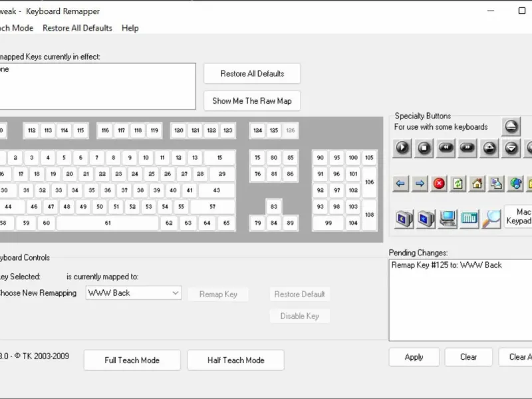The height and width of the screenshot is (399, 532).
Task: Select key 61 spacebar on keyboard layout
Action: [108, 223]
